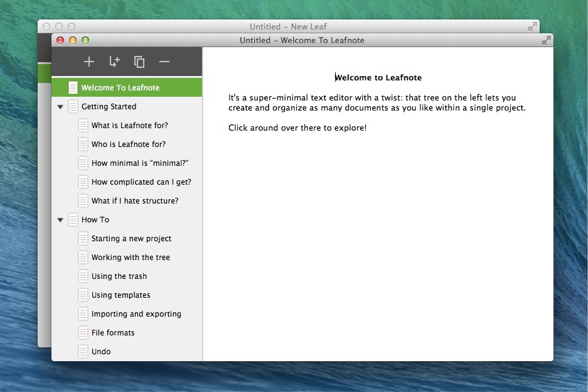
Task: Click document icon beside How To
Action: point(73,220)
